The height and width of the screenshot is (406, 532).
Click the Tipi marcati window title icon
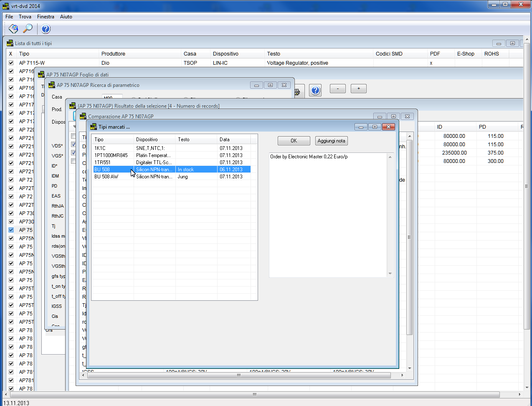pos(94,127)
